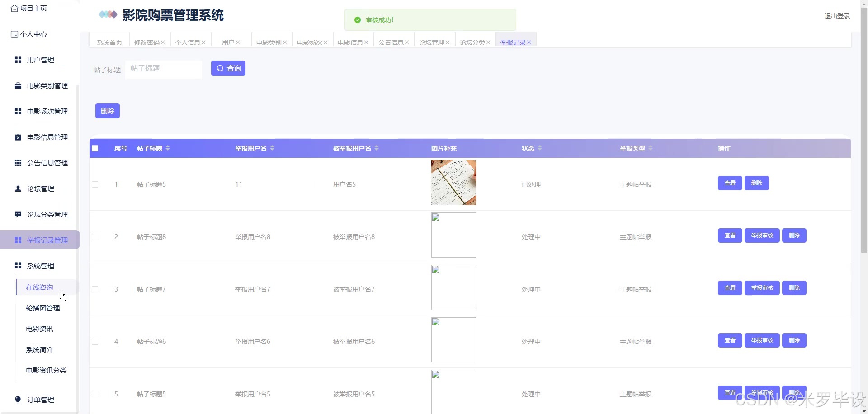Click the 个人中心 card icon
The image size is (868, 414).
[14, 34]
